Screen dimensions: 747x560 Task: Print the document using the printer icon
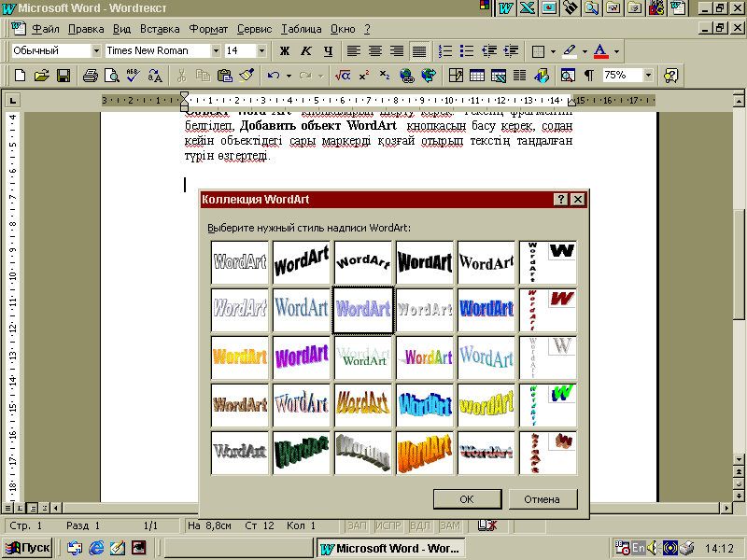click(x=90, y=76)
